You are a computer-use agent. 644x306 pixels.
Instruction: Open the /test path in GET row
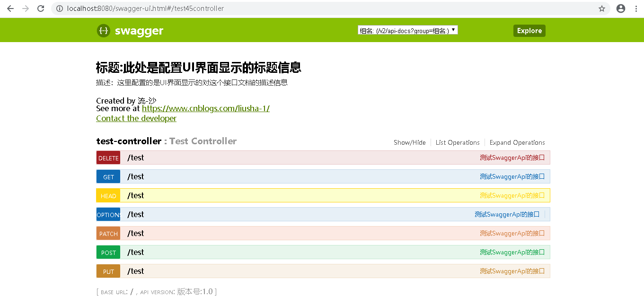pos(135,176)
